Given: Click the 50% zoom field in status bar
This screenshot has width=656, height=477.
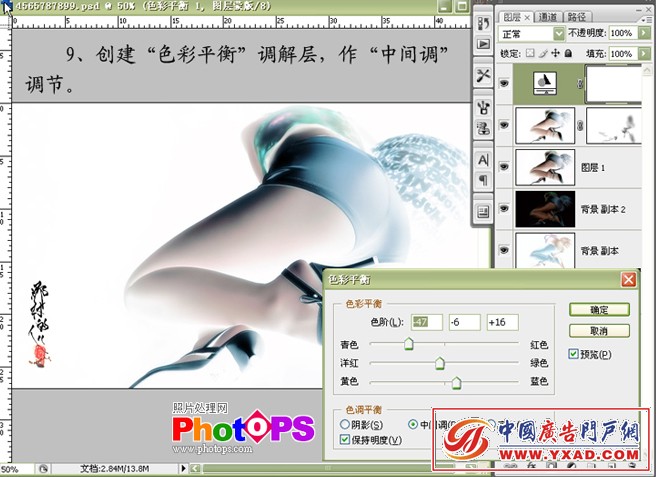Looking at the screenshot, I should pyautogui.click(x=16, y=469).
